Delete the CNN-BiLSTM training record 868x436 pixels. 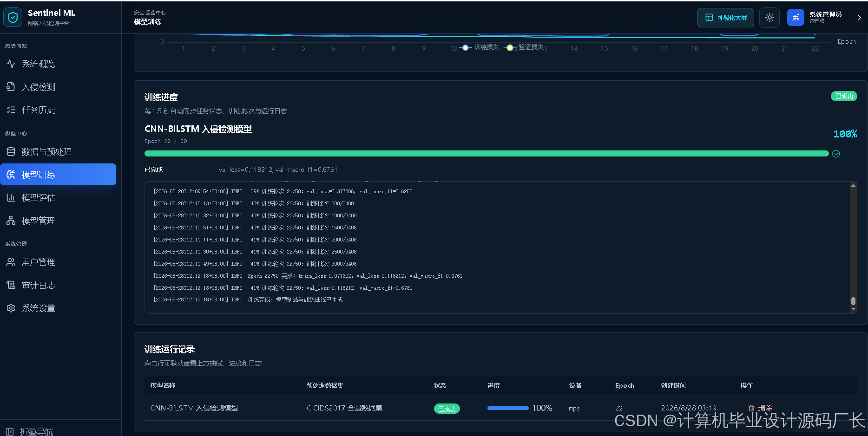click(x=760, y=408)
